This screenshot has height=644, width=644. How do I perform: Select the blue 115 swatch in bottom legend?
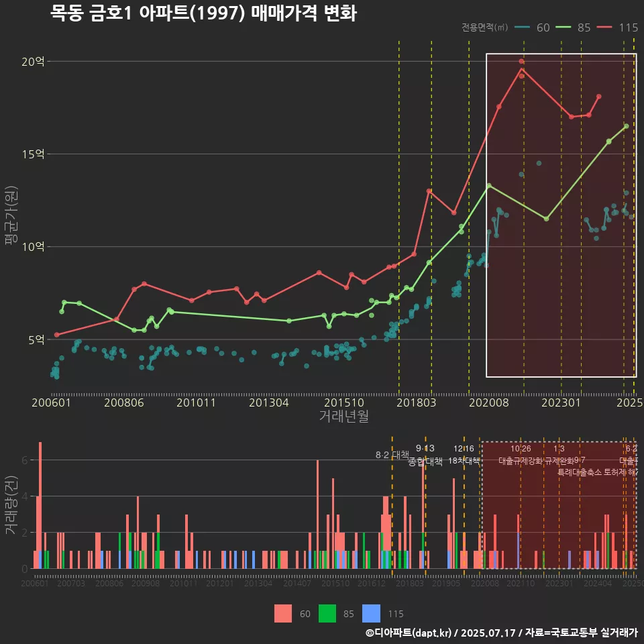click(x=371, y=614)
